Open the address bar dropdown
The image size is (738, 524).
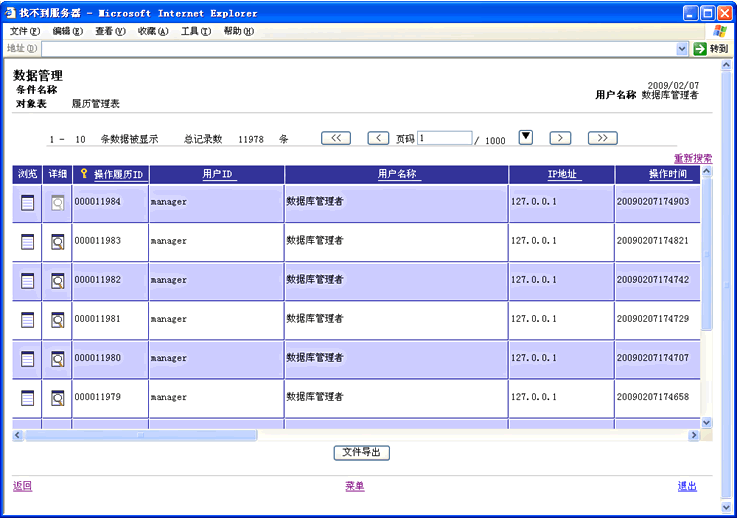coord(683,48)
